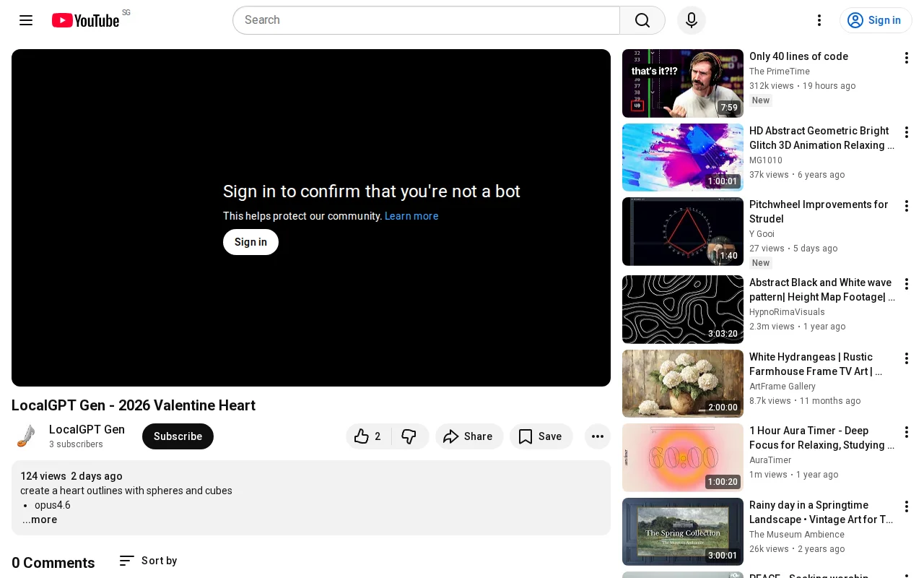The width and height of the screenshot is (924, 578).
Task: Open 'HD Abstract Geometric Bright' video title
Action: [x=821, y=138]
